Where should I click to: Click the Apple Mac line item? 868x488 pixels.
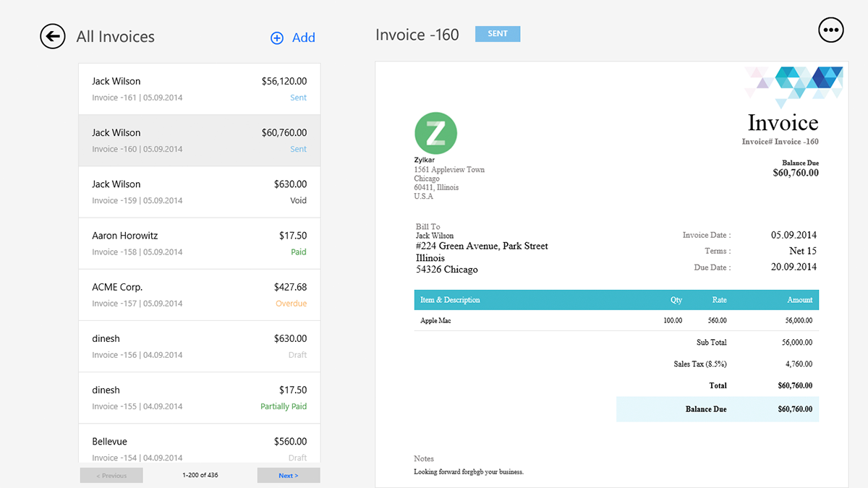(435, 320)
